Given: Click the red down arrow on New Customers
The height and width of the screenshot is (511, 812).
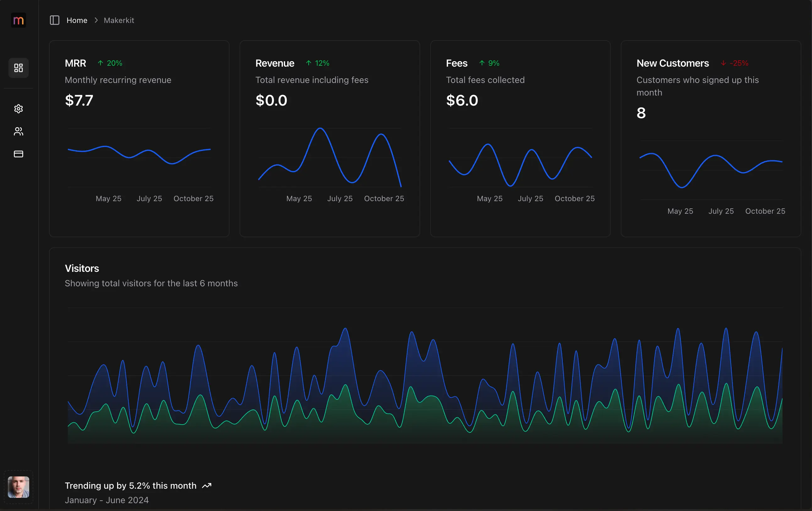Looking at the screenshot, I should tap(723, 63).
